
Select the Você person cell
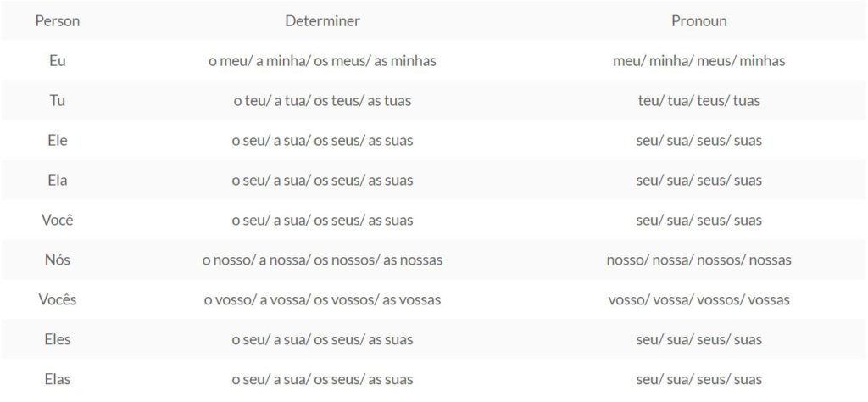[58, 220]
